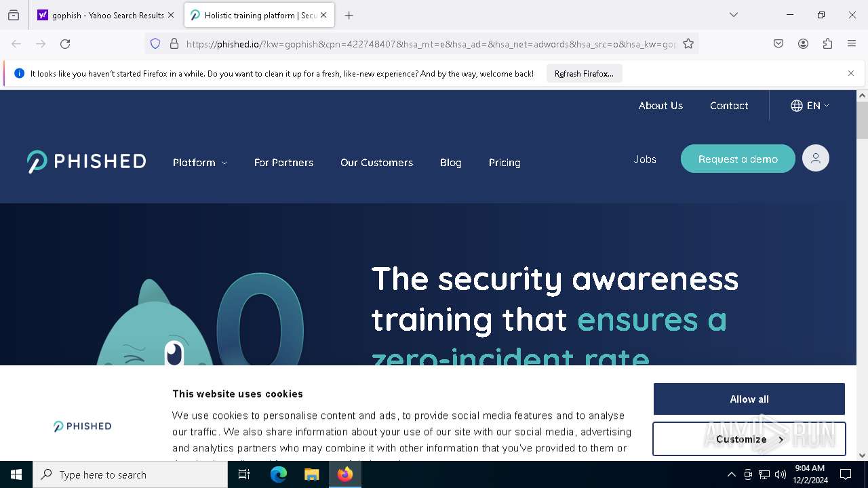868x488 pixels.
Task: Show hidden system tray icons chevron
Action: click(731, 474)
